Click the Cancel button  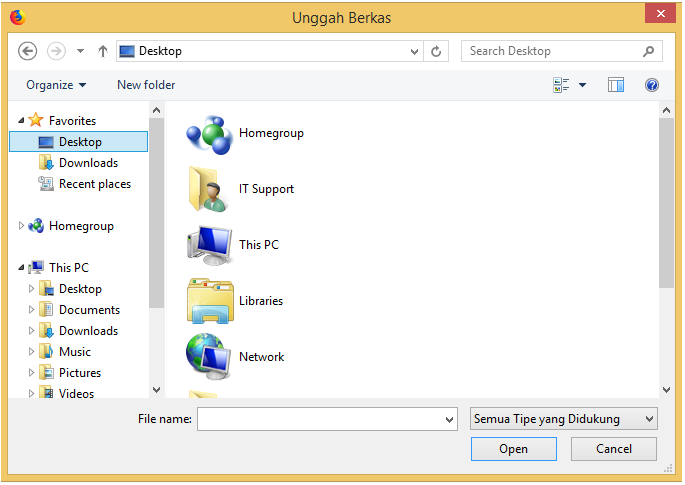coord(613,449)
